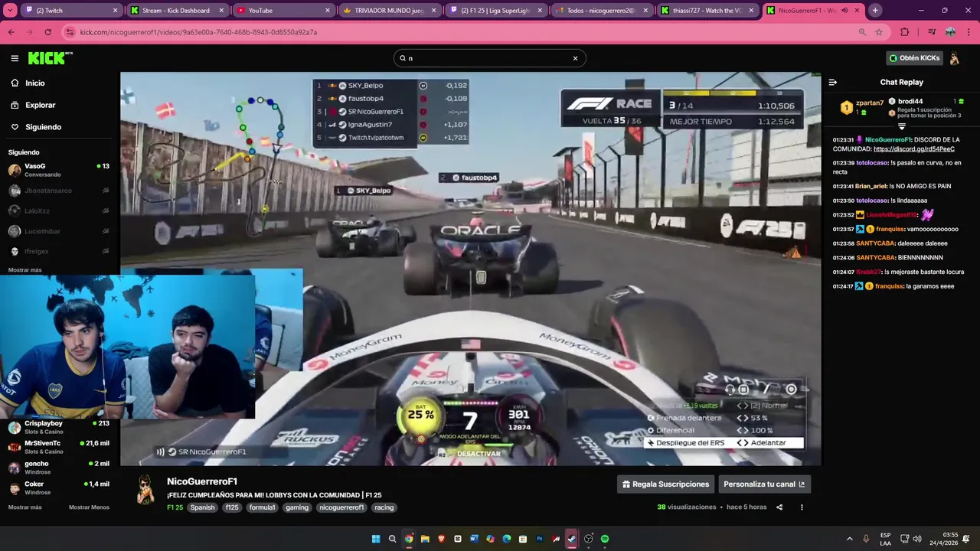Focus the Kick search input field
The image size is (980, 551).
[488, 58]
